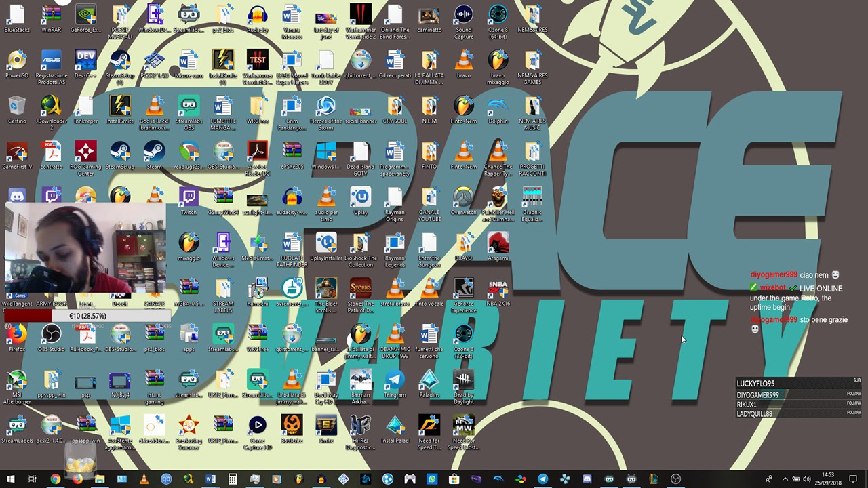Open the Hi-Rez Diagnostic shortcut
The image size is (868, 488).
360,432
